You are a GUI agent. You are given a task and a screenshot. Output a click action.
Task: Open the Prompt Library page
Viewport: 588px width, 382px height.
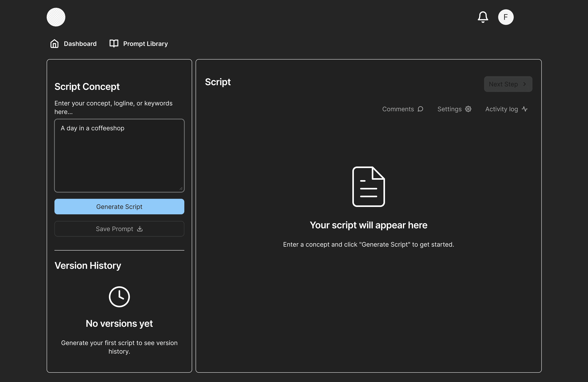(x=145, y=44)
